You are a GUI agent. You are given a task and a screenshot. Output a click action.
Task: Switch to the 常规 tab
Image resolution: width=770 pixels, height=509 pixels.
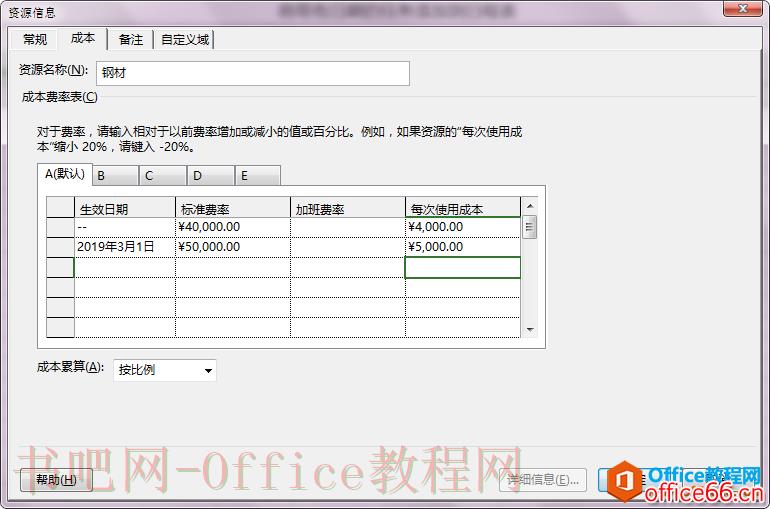pos(35,39)
